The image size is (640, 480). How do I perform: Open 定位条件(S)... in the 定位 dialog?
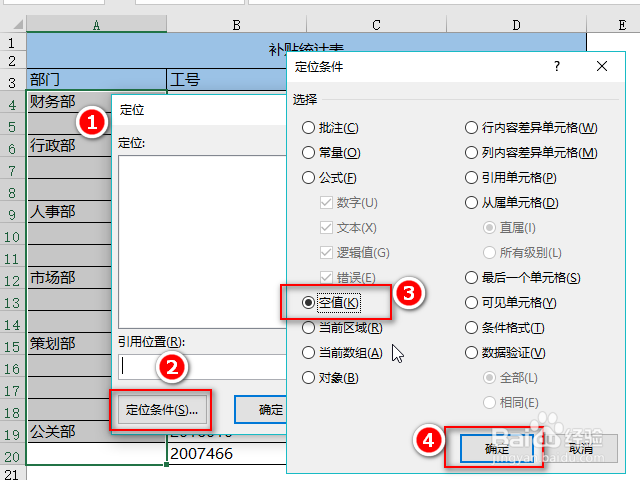click(162, 409)
